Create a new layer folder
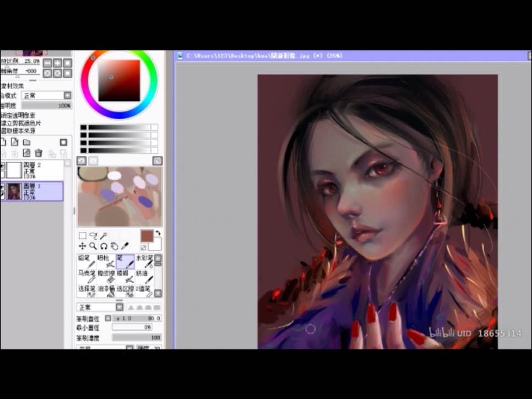The height and width of the screenshot is (399, 532). [26, 142]
